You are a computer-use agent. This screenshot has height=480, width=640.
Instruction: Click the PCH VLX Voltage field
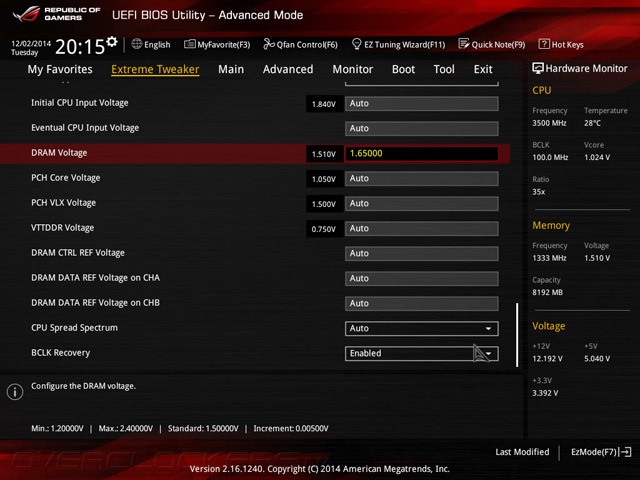tap(421, 204)
